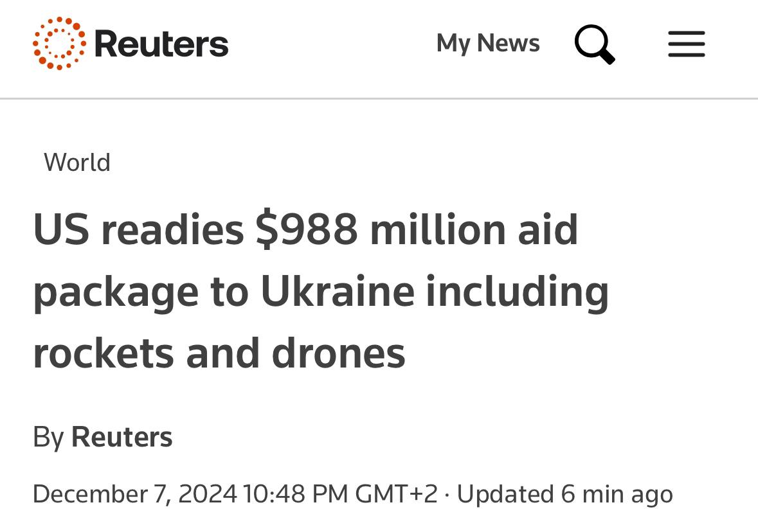Click the "By" label before the author

[48, 437]
